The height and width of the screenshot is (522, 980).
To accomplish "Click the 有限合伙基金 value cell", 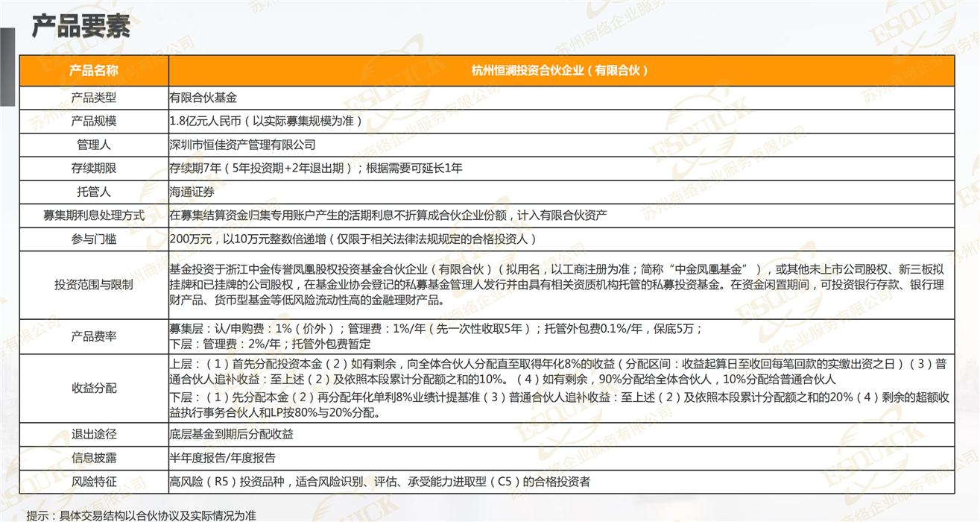I will coord(203,98).
